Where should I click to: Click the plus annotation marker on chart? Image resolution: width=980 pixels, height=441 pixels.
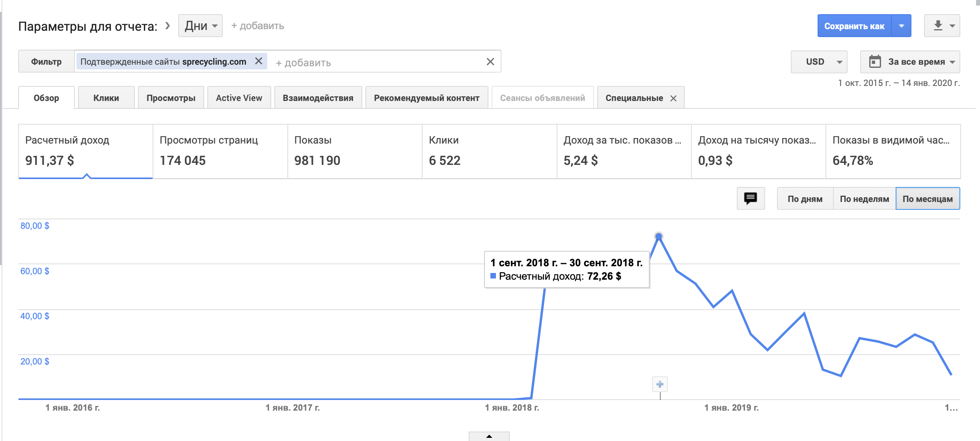pyautogui.click(x=660, y=384)
